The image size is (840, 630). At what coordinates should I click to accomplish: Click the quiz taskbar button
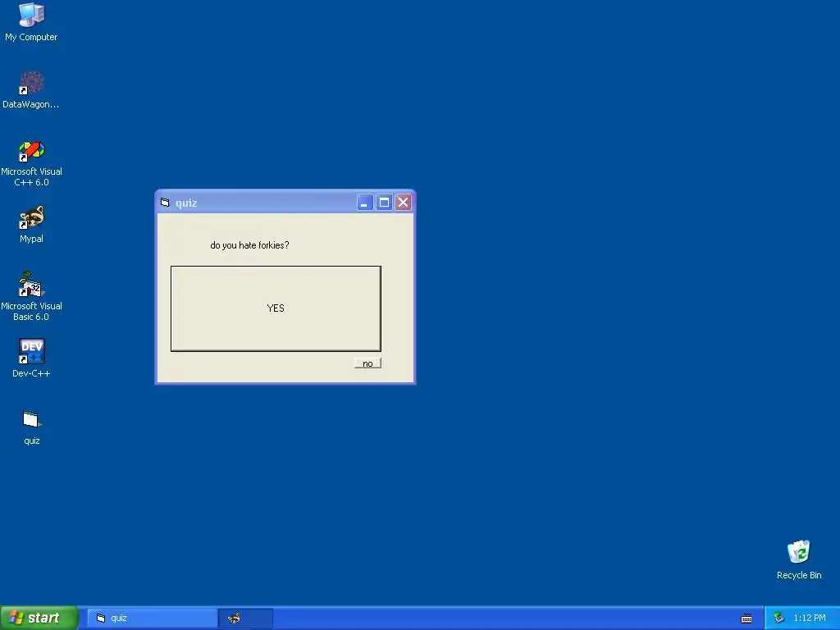[152, 619]
